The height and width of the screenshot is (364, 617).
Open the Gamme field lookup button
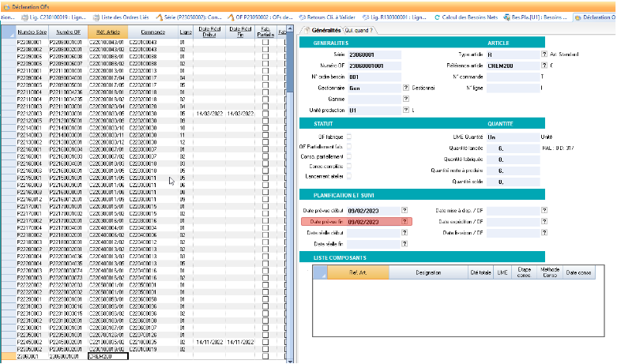click(x=406, y=99)
